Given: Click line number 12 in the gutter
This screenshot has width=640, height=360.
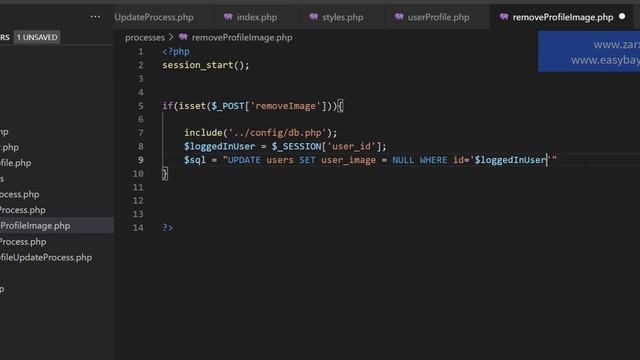Looking at the screenshot, I should (138, 200).
